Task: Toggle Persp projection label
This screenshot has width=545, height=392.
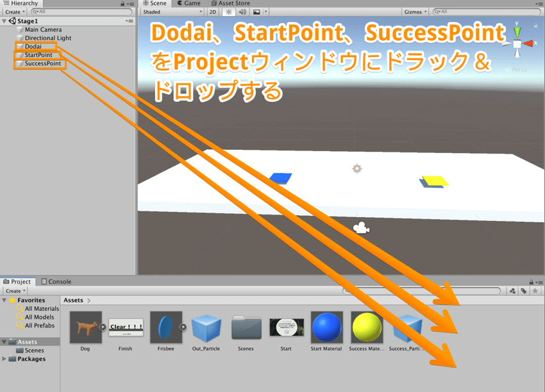Action: point(519,69)
